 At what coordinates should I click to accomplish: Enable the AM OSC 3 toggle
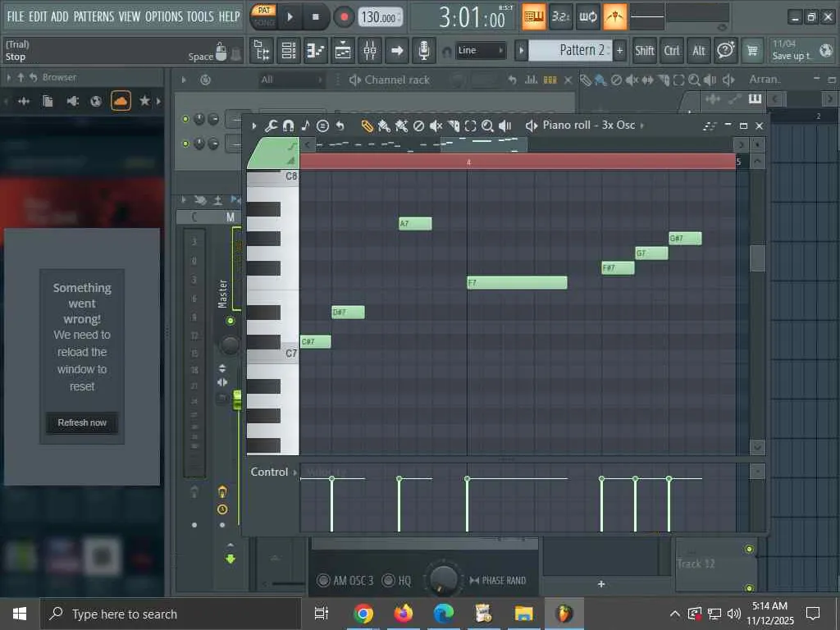click(323, 580)
